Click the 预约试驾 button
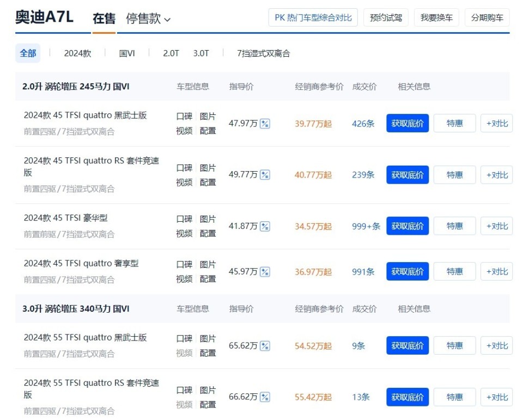 tap(386, 17)
